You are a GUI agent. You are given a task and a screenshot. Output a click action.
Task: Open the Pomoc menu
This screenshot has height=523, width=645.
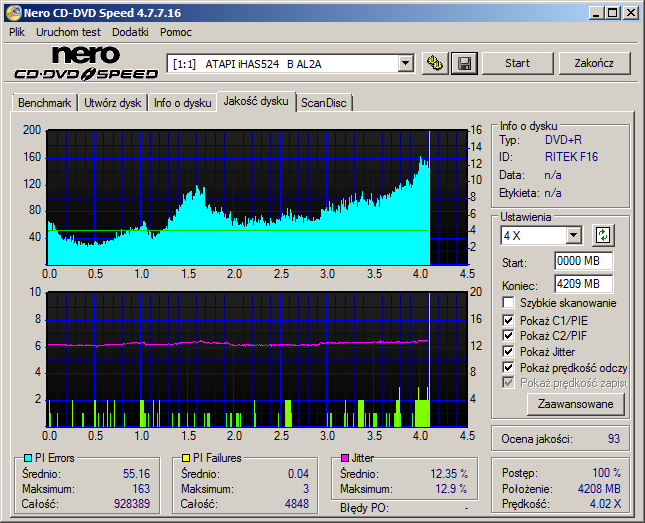[x=176, y=32]
